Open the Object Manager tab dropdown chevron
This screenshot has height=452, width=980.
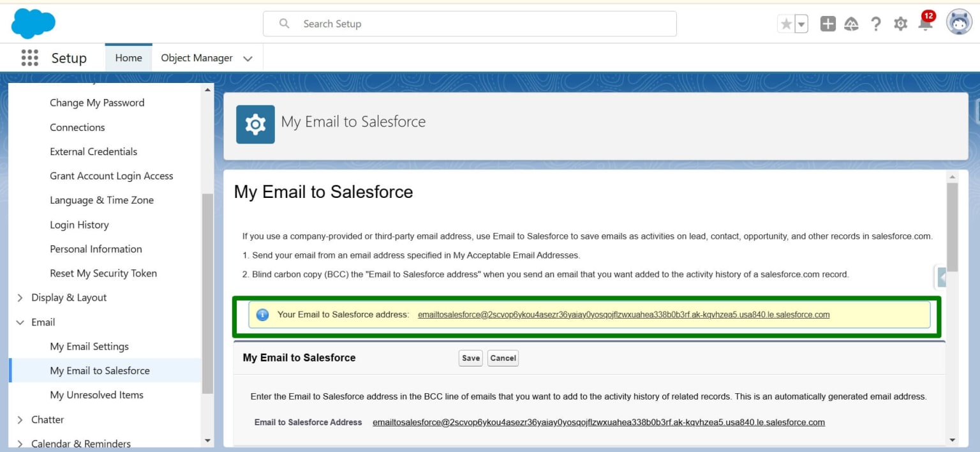248,59
